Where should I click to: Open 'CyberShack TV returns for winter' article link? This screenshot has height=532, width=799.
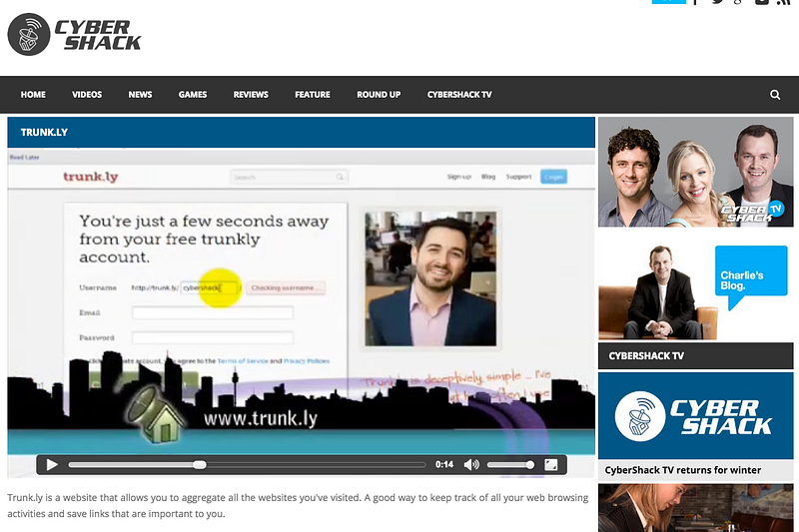683,470
